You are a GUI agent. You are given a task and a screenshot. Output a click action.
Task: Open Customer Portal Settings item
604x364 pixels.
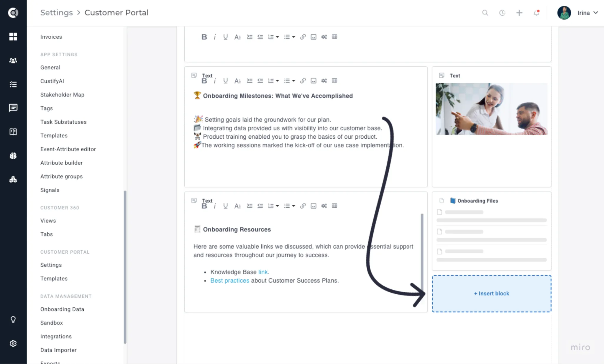pyautogui.click(x=51, y=265)
